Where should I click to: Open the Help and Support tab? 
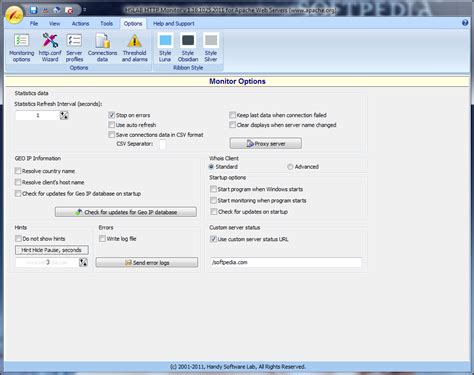173,24
